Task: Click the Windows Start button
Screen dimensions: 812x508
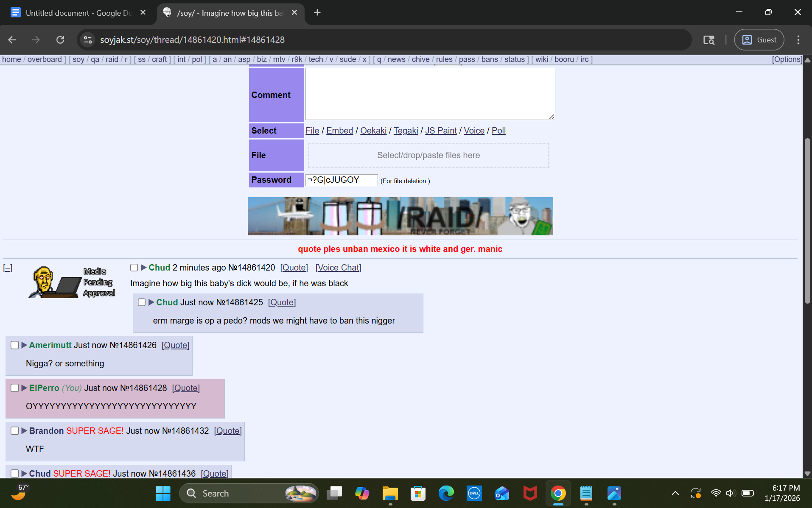Action: pos(163,493)
